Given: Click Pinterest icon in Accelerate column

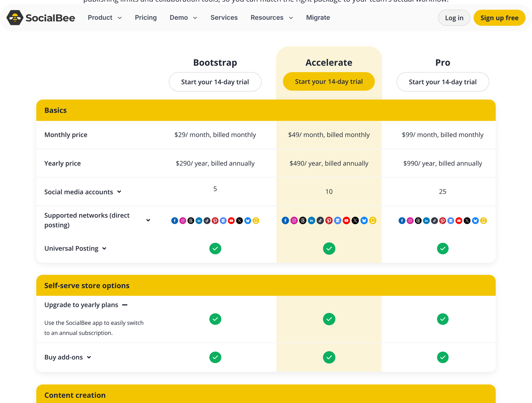Looking at the screenshot, I should tap(329, 220).
